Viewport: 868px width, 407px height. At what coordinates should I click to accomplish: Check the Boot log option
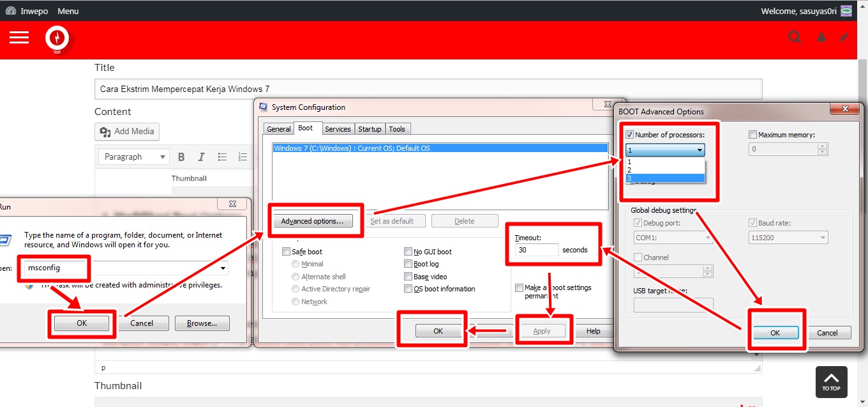click(408, 264)
